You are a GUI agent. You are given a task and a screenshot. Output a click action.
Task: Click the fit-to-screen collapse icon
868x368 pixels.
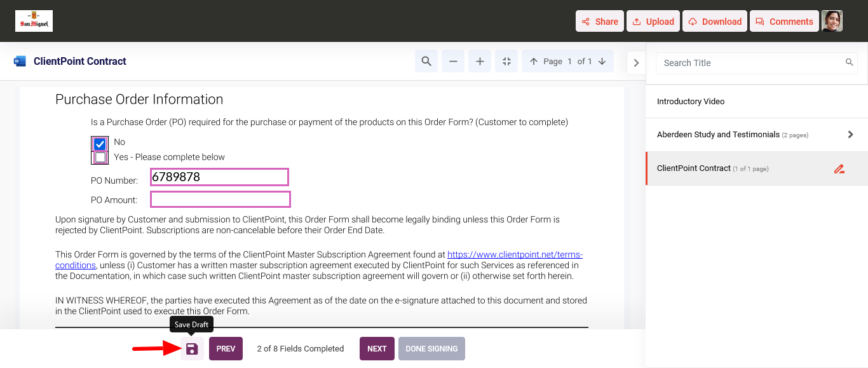pyautogui.click(x=506, y=62)
